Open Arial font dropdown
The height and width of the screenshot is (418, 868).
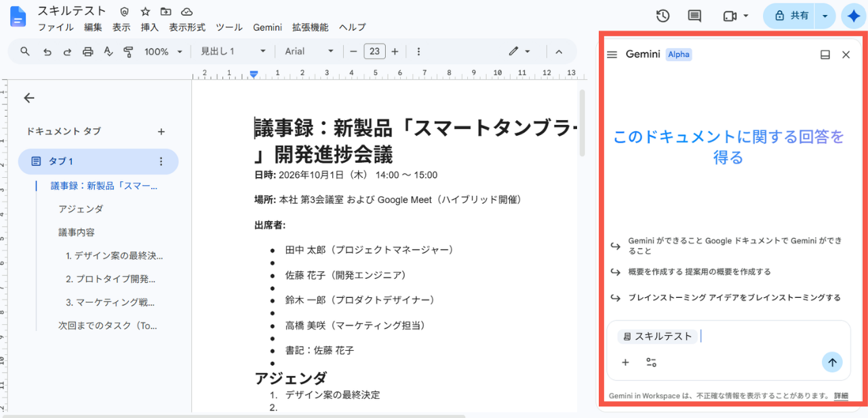[x=309, y=52]
